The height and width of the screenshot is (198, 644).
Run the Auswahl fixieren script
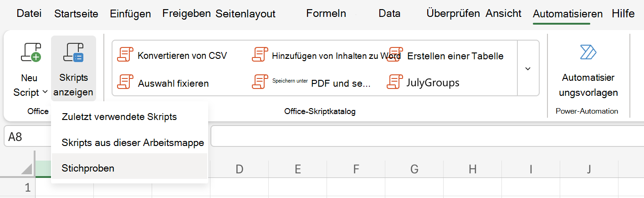pyautogui.click(x=163, y=83)
